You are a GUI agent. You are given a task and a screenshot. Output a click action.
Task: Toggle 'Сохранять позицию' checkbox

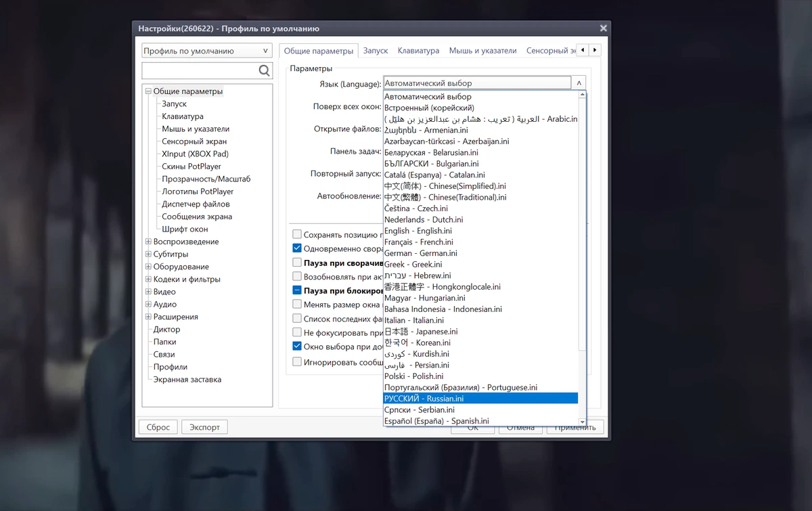297,234
